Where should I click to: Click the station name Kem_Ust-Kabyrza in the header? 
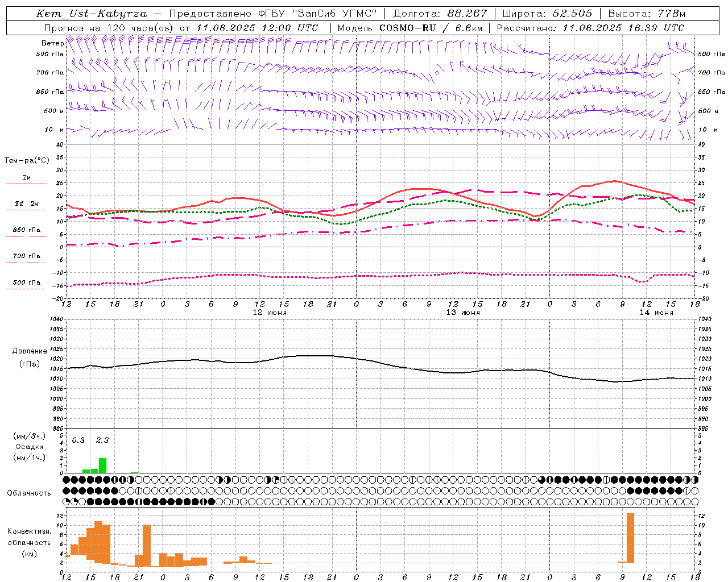point(92,14)
